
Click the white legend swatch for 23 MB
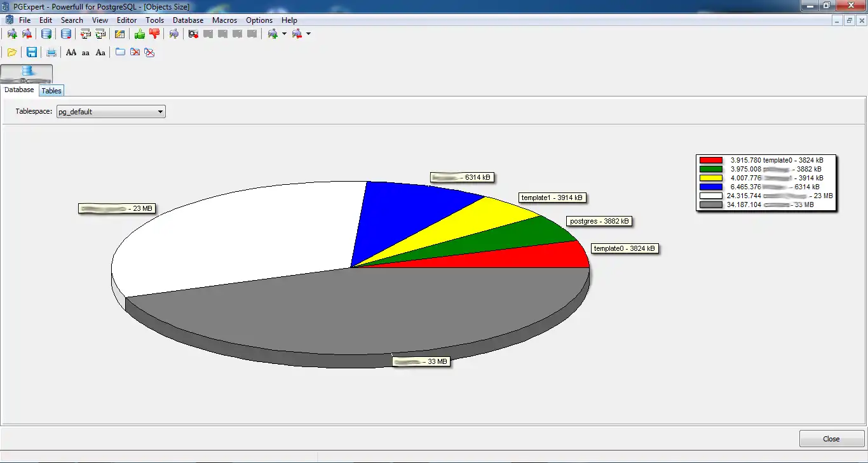click(711, 196)
